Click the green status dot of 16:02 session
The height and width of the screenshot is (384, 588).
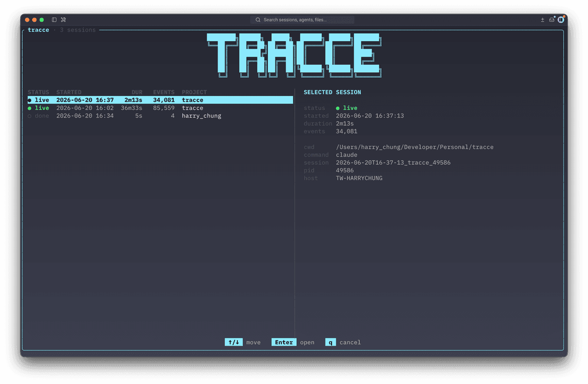click(29, 108)
